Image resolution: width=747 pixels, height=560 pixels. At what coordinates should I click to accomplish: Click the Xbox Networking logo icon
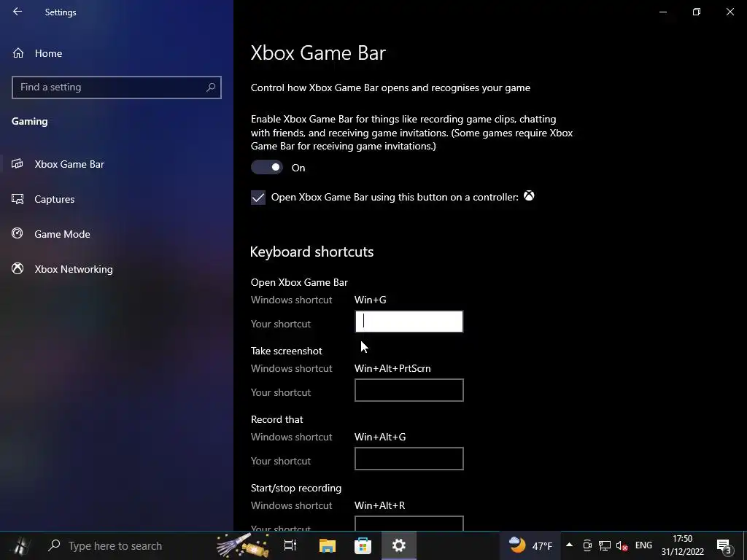(x=18, y=268)
